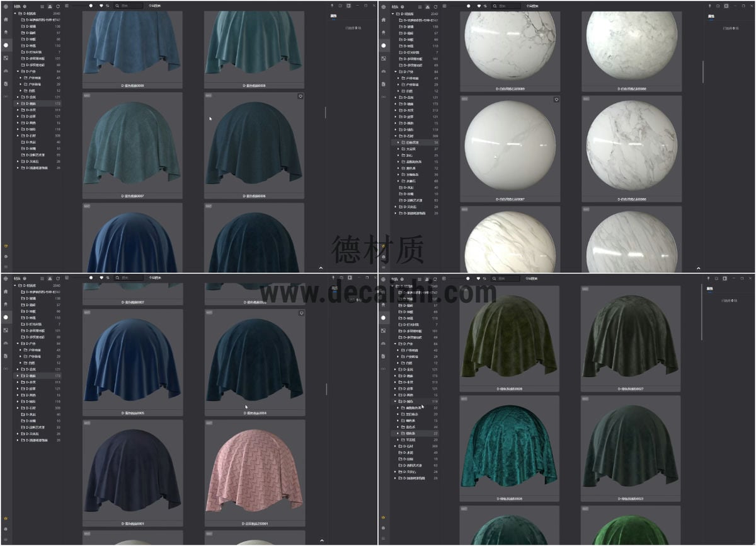Click the 全局搜索 label in top-left window toolbar
The height and width of the screenshot is (546, 756).
pyautogui.click(x=155, y=6)
